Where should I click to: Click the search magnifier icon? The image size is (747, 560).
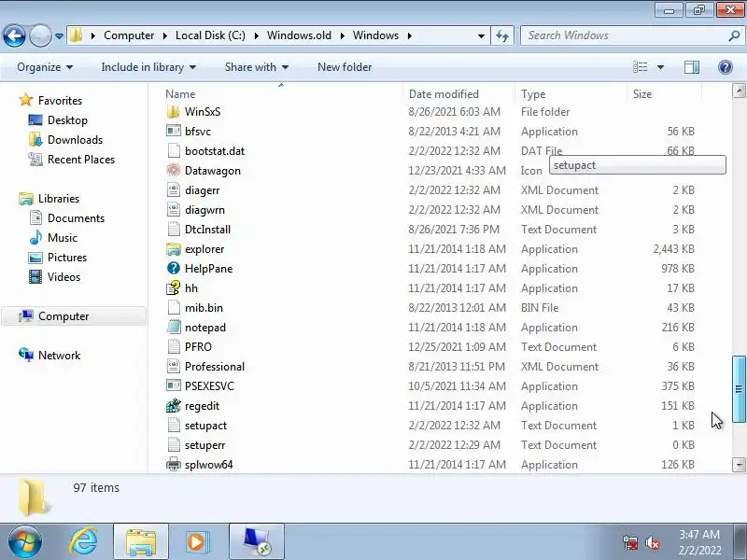(734, 35)
